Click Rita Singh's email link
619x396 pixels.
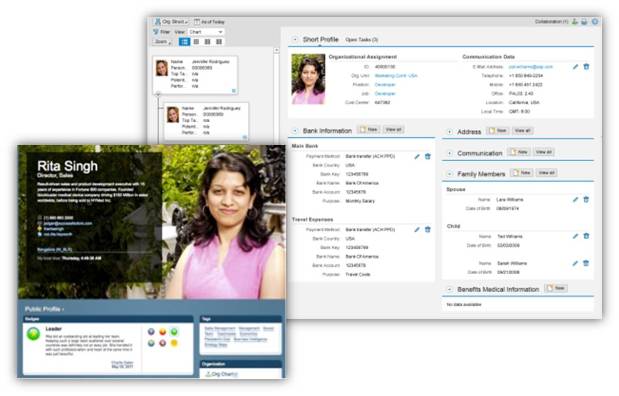[x=68, y=223]
